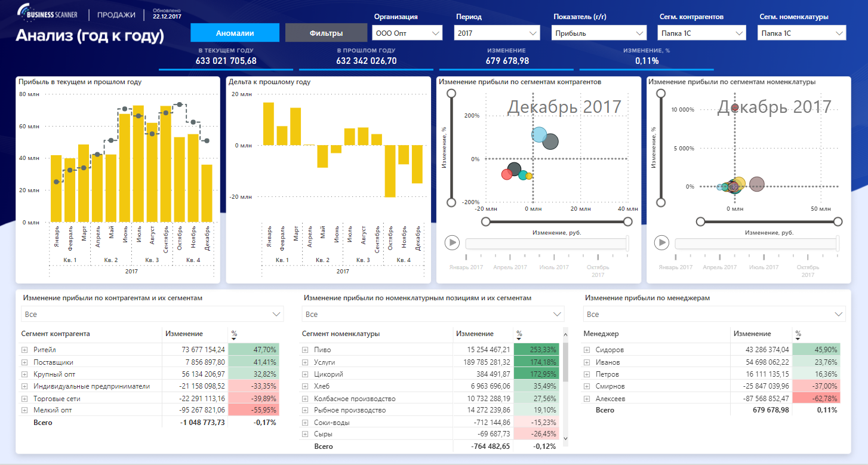Expand the Соки-воды row
Viewport: 868px width, 465px height.
click(x=305, y=423)
